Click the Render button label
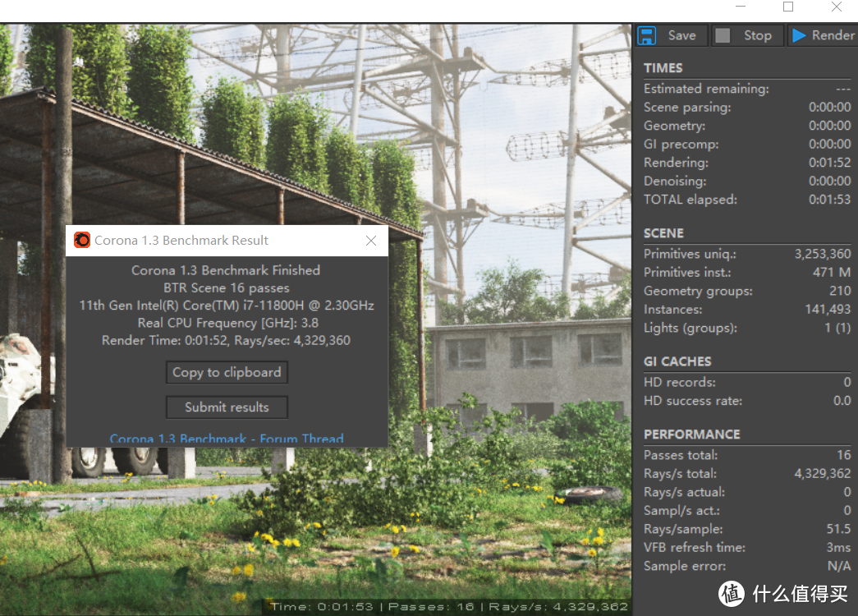 [833, 35]
